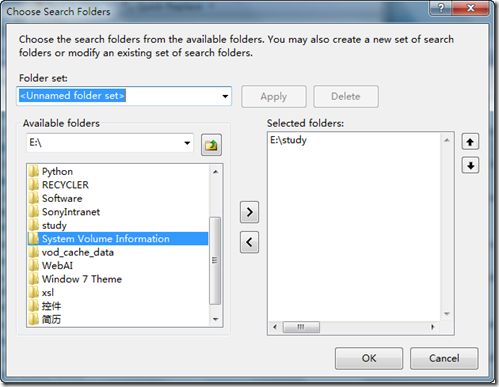Click selected folders scroll left arrow
499x387 pixels.
pos(275,327)
